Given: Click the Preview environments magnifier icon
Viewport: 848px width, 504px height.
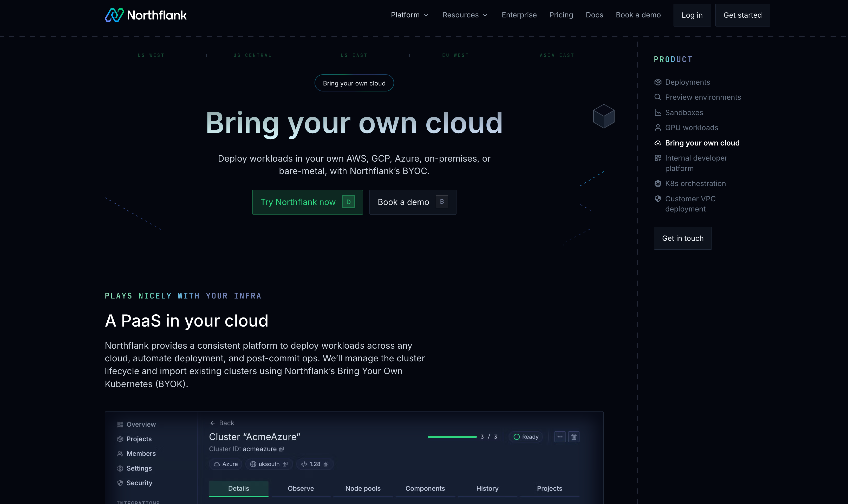Looking at the screenshot, I should (658, 97).
